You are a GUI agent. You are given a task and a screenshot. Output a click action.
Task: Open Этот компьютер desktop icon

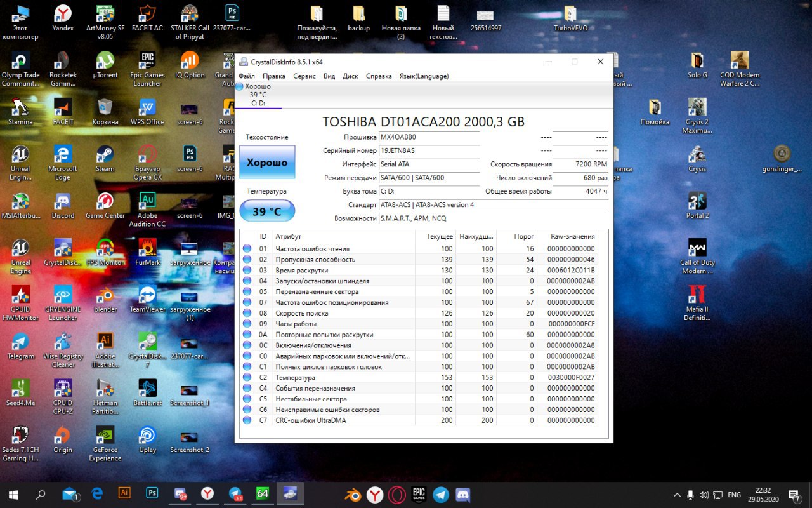(20, 22)
